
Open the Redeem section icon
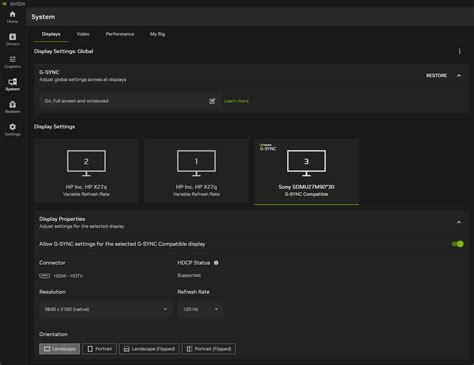(12, 107)
